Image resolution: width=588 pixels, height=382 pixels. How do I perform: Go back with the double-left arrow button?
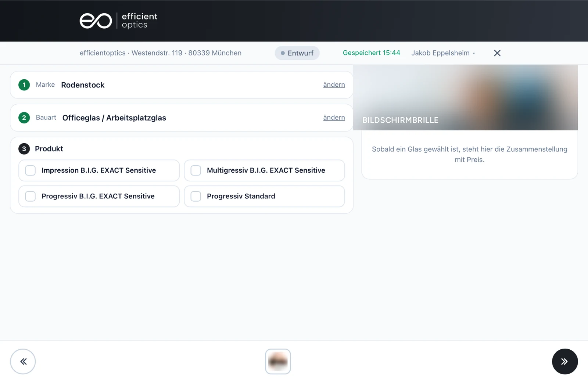tap(23, 361)
